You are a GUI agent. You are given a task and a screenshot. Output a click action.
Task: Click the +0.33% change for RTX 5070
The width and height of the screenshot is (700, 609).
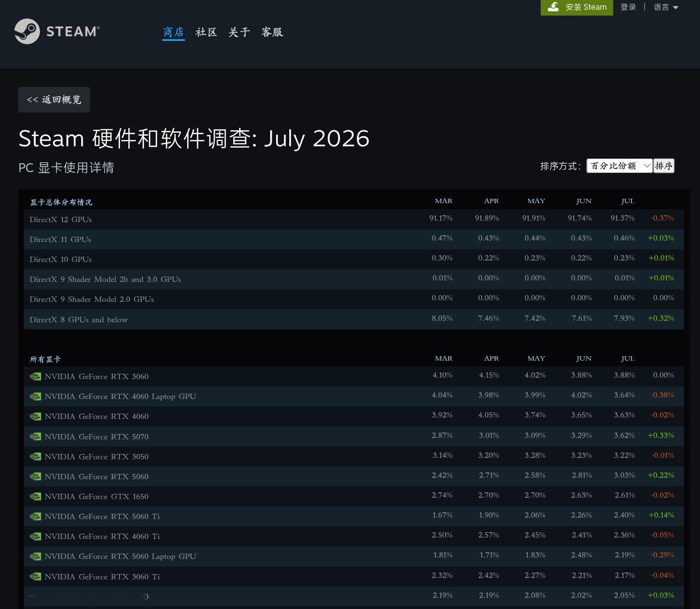coord(661,435)
